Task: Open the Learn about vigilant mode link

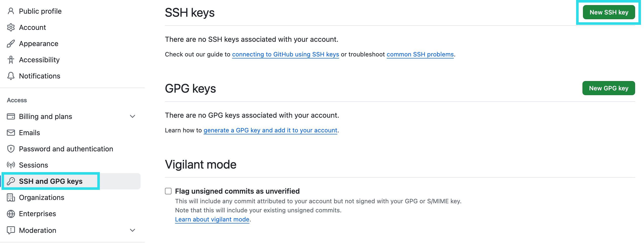Action: (212, 219)
